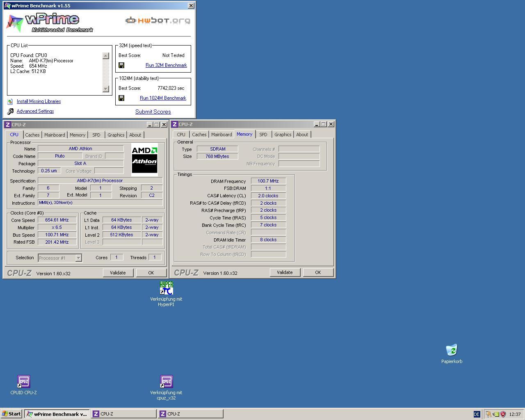Screen dimensions: 525x420
Task: Open Mainboard tab in left CPU-Z window
Action: pos(55,135)
